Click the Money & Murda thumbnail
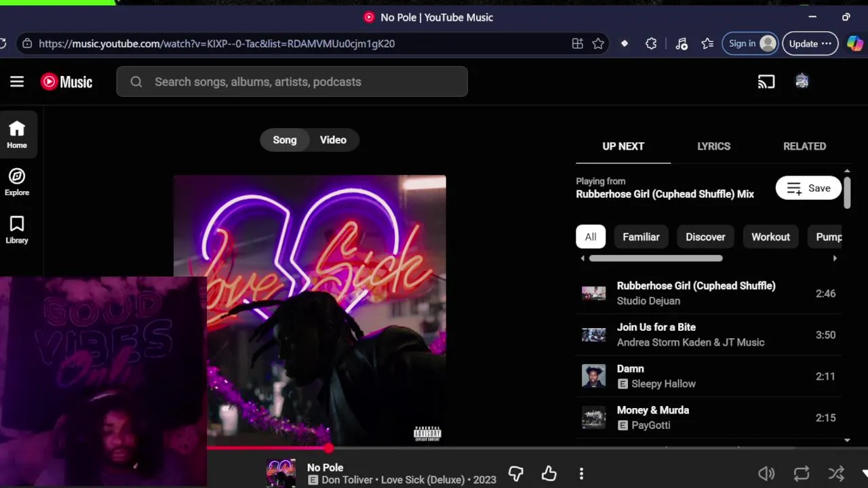 click(593, 418)
